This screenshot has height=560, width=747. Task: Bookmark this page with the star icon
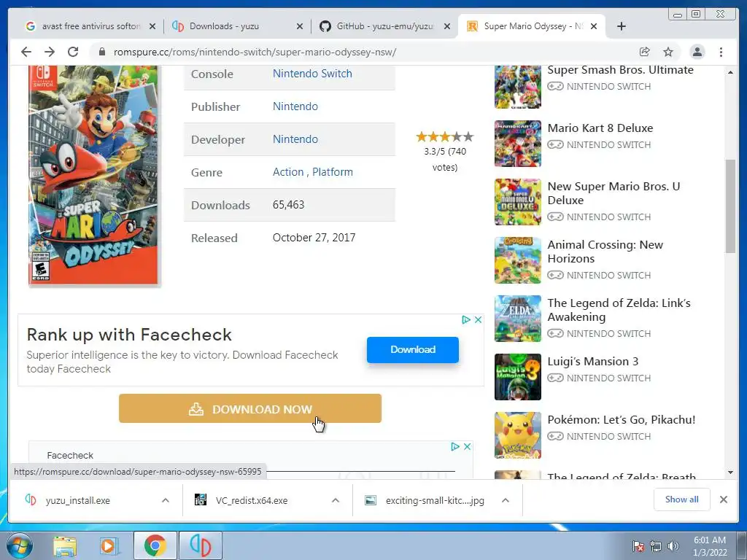[668, 52]
